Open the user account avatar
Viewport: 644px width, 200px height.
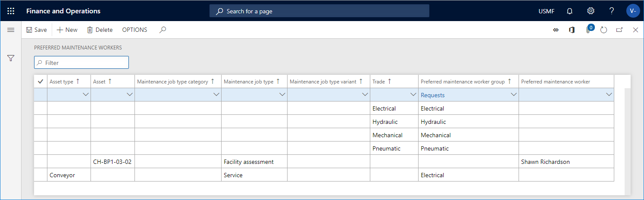[633, 11]
